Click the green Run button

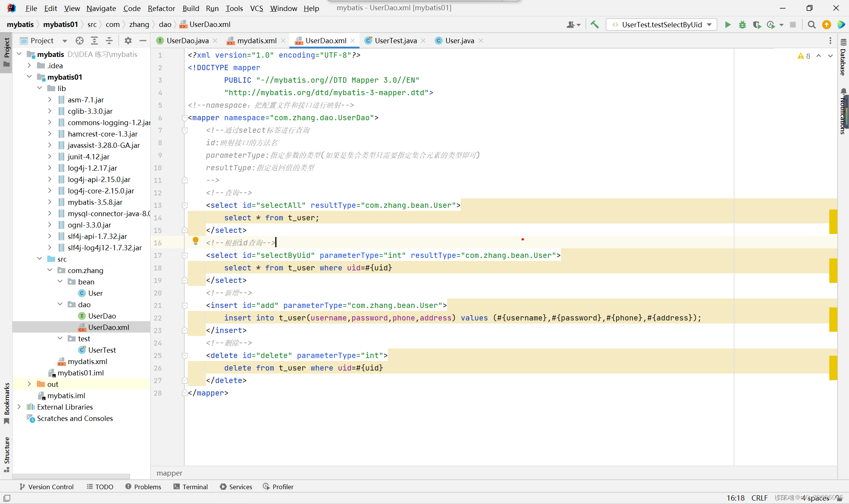[728, 25]
